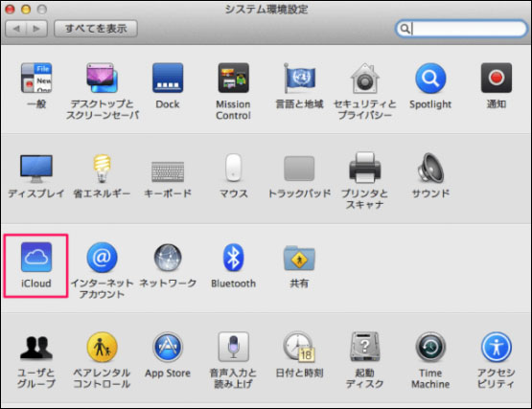
Task: Open 省エネルギー light bulb icon
Action: click(x=103, y=169)
